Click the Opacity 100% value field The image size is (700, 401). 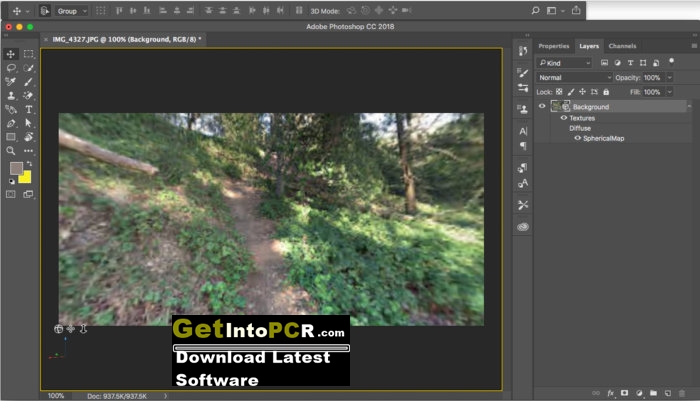(x=653, y=78)
